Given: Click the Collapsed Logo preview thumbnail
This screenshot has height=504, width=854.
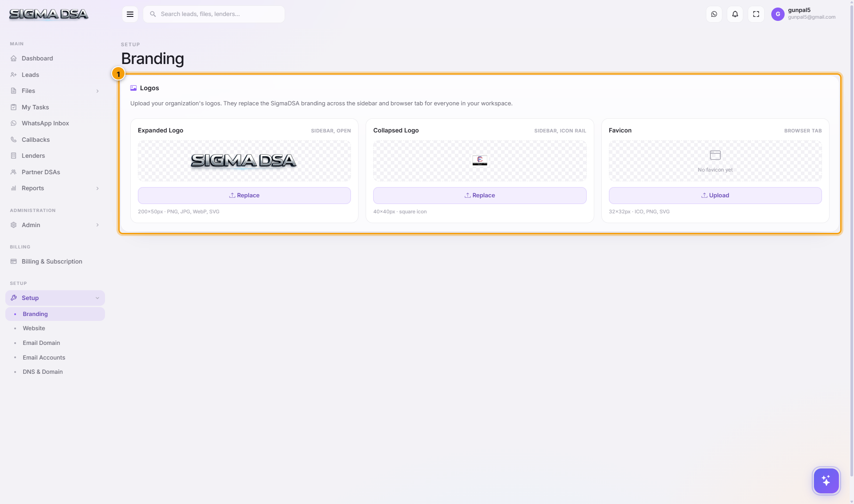Looking at the screenshot, I should tap(479, 160).
